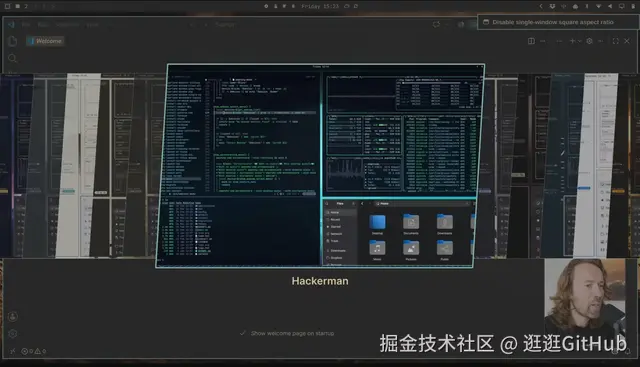Open the Accounts icon in activity bar
This screenshot has height=367, width=640.
click(x=13, y=316)
